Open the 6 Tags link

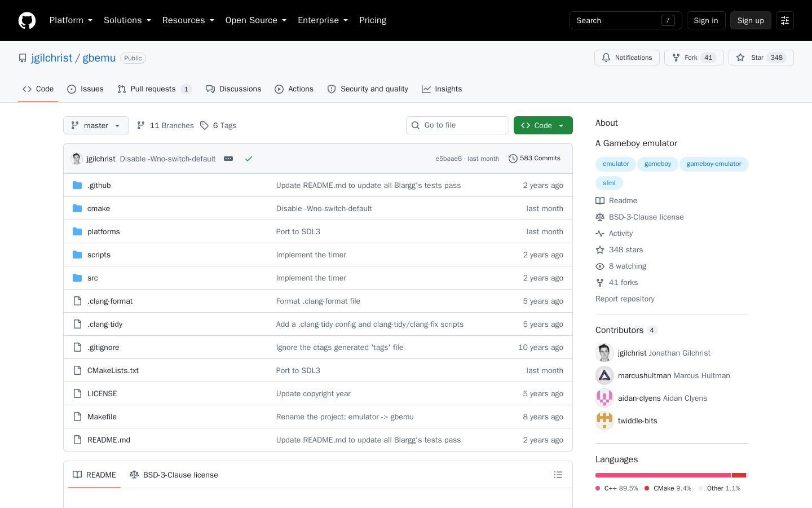[218, 125]
